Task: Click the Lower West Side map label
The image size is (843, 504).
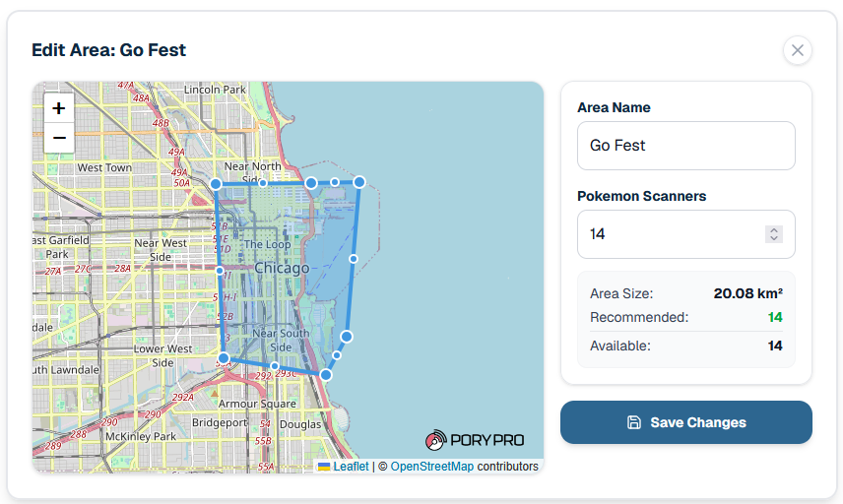Action: coord(162,355)
